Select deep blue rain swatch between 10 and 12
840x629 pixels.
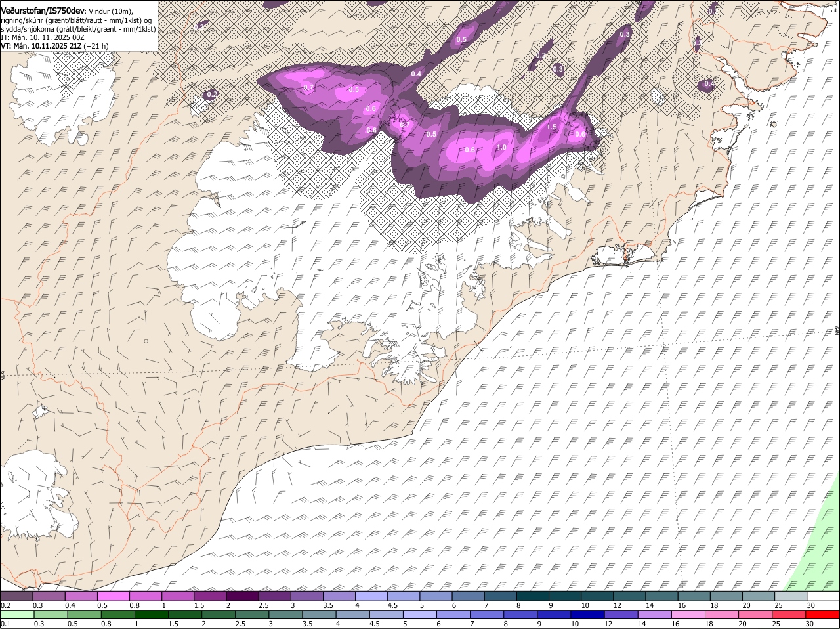pos(588,615)
